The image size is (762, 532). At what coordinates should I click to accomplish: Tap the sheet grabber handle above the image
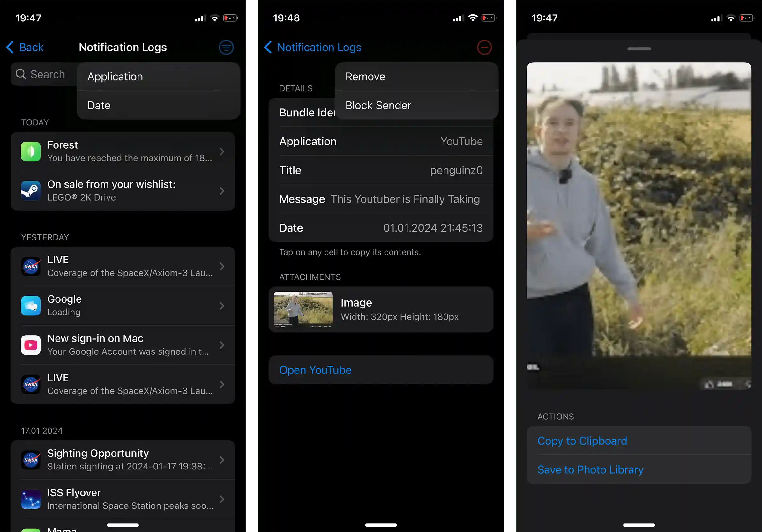(x=639, y=49)
